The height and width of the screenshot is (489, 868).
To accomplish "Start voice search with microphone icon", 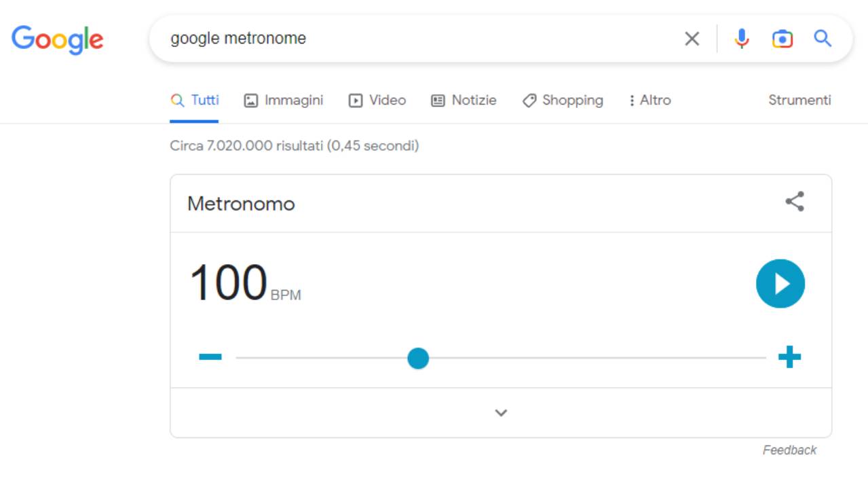I will 742,39.
